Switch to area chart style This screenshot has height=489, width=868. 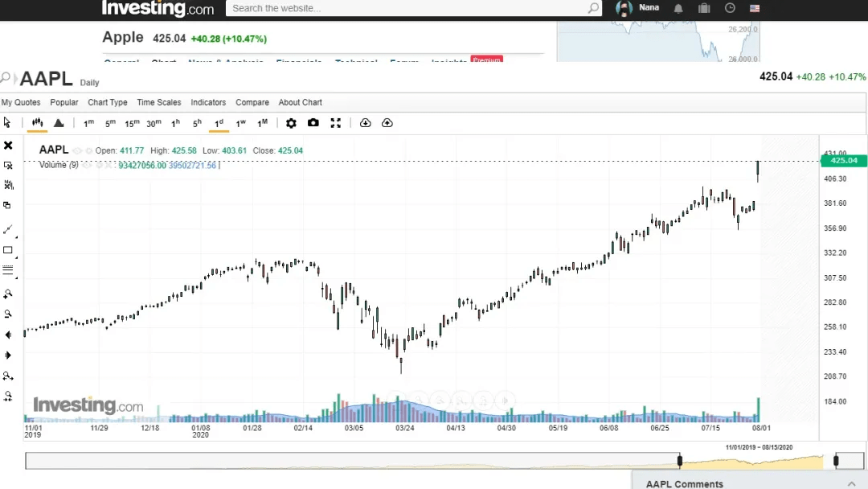pyautogui.click(x=59, y=123)
